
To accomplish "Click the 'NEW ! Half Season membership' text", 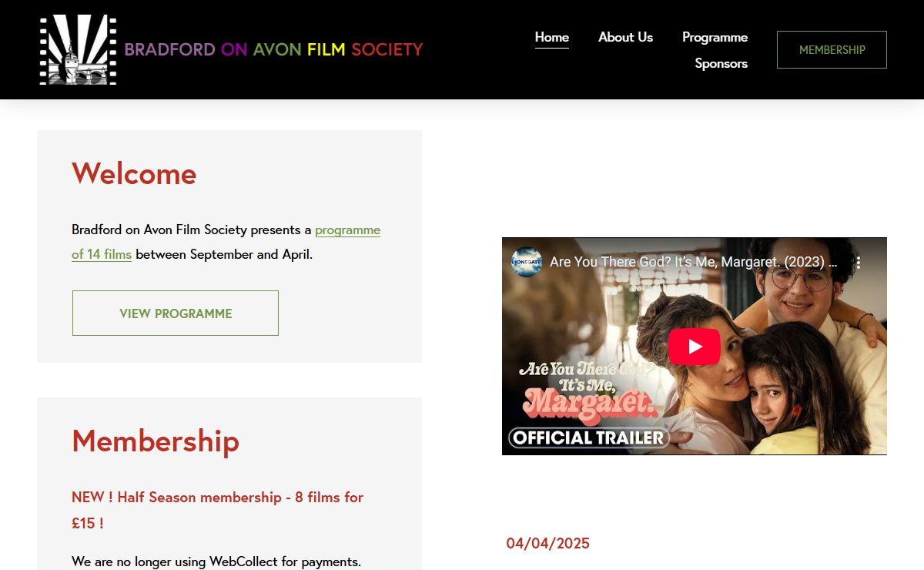I will coord(217,510).
